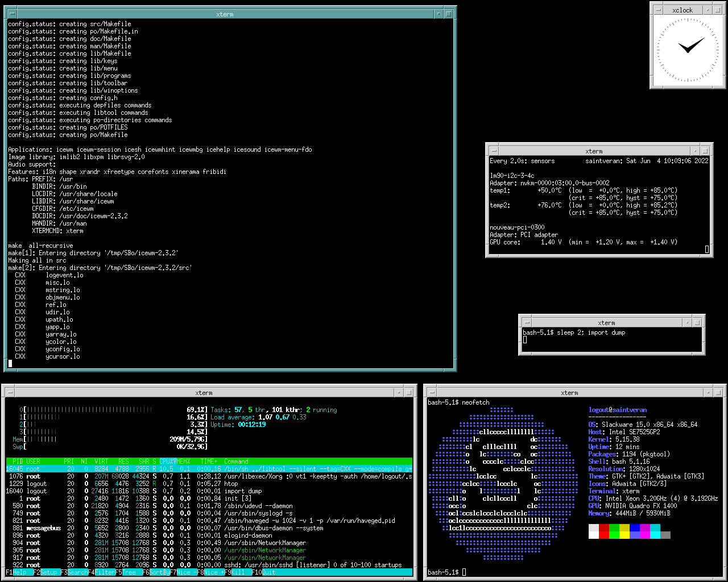Image resolution: width=728 pixels, height=582 pixels.
Task: Click the dark red neofetch color block
Action: [604, 527]
